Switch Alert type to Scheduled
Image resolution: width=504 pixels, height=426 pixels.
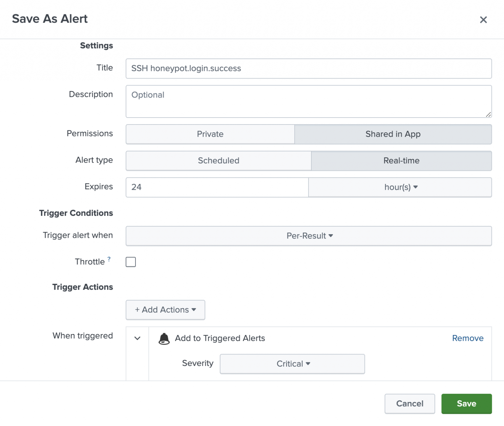[218, 161]
